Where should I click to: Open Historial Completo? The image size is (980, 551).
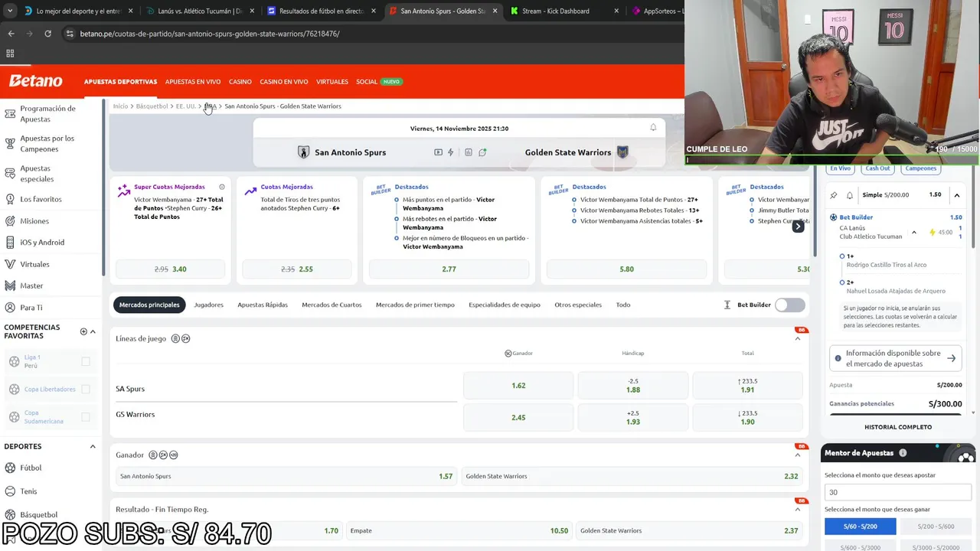898,427
